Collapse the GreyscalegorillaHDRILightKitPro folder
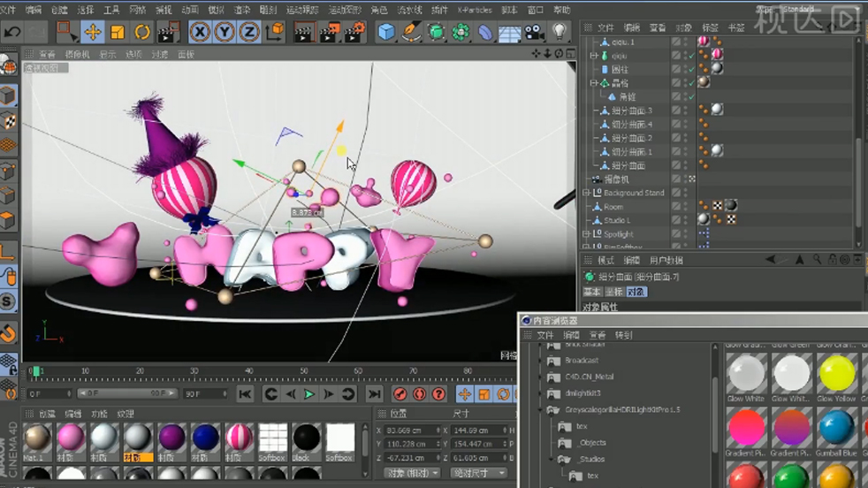Image resolution: width=868 pixels, height=488 pixels. click(540, 410)
